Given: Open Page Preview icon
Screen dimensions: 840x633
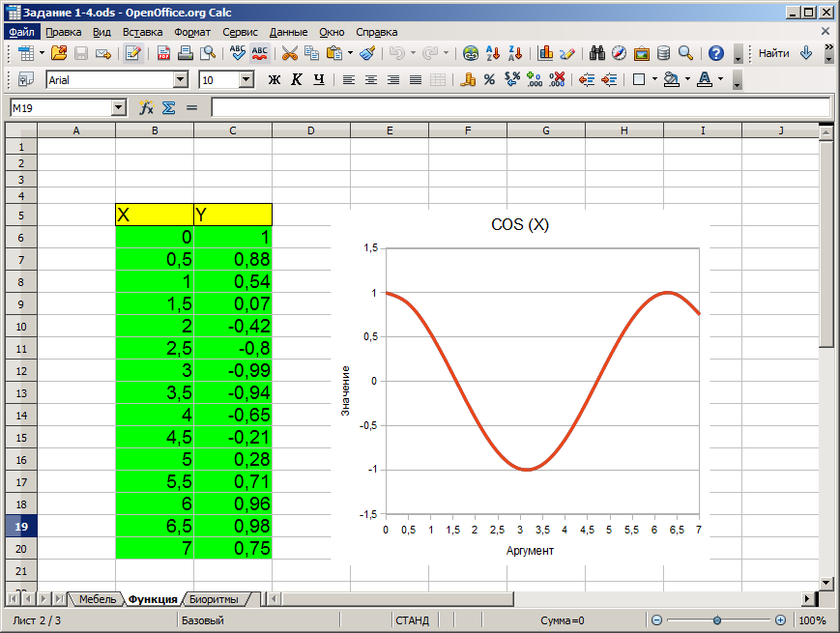Looking at the screenshot, I should click(208, 53).
